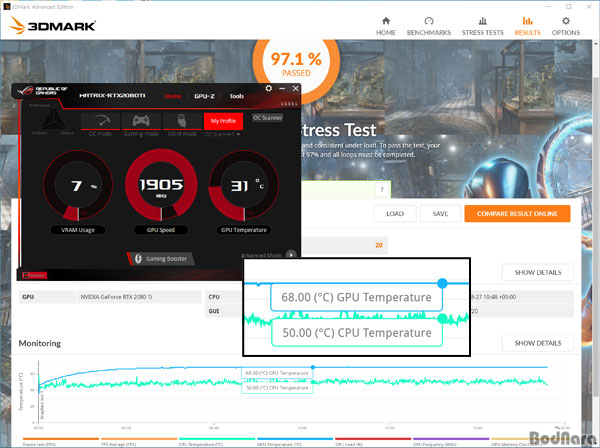Select Silent mode owl icon
Image resolution: width=600 pixels, height=448 pixels.
(182, 121)
